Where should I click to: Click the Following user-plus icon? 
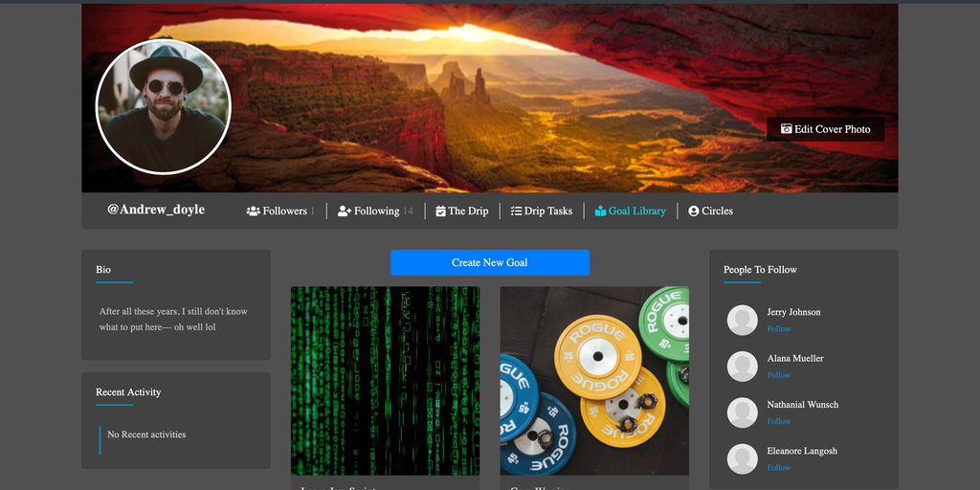tap(345, 211)
